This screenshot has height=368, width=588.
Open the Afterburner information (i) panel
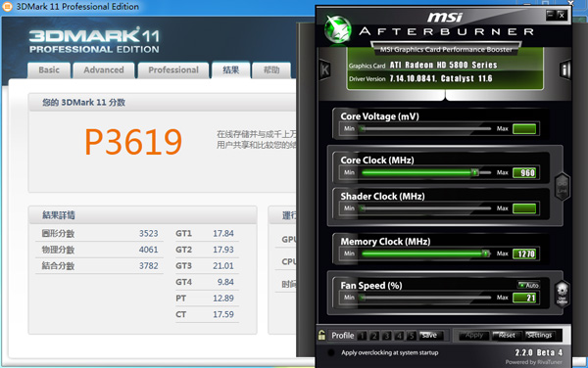click(565, 69)
